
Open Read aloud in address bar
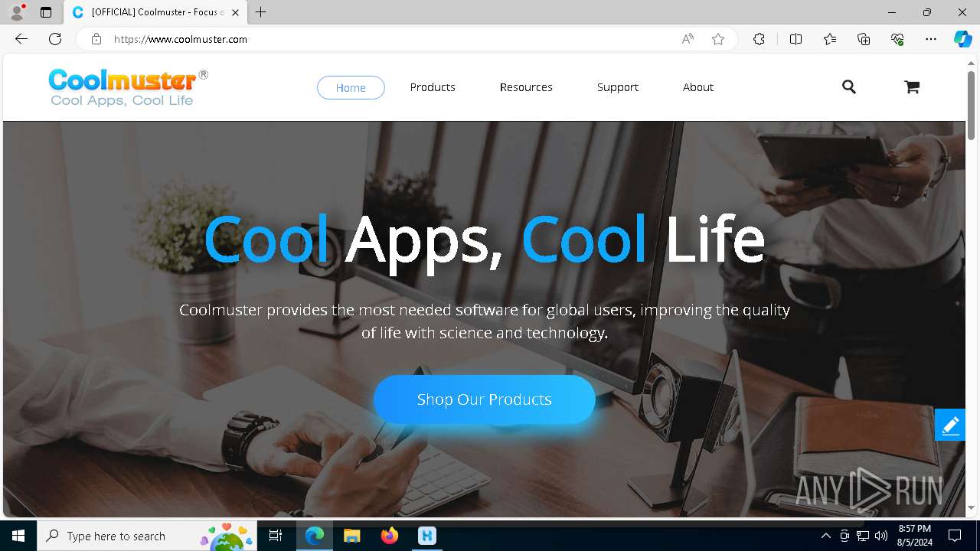688,39
